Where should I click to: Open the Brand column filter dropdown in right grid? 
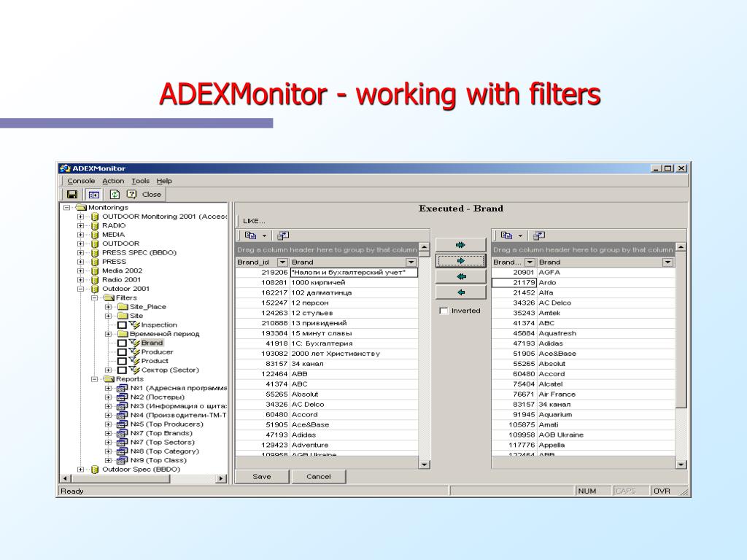(667, 262)
